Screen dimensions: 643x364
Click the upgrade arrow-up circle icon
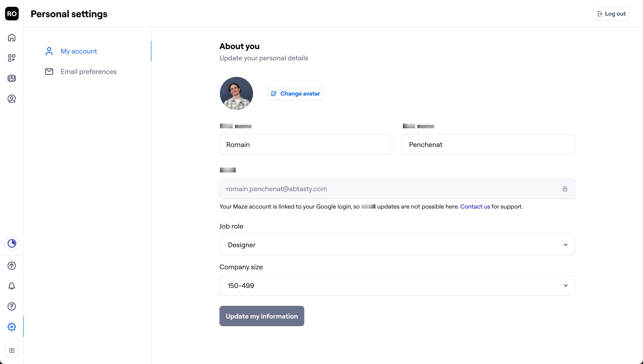click(x=12, y=265)
